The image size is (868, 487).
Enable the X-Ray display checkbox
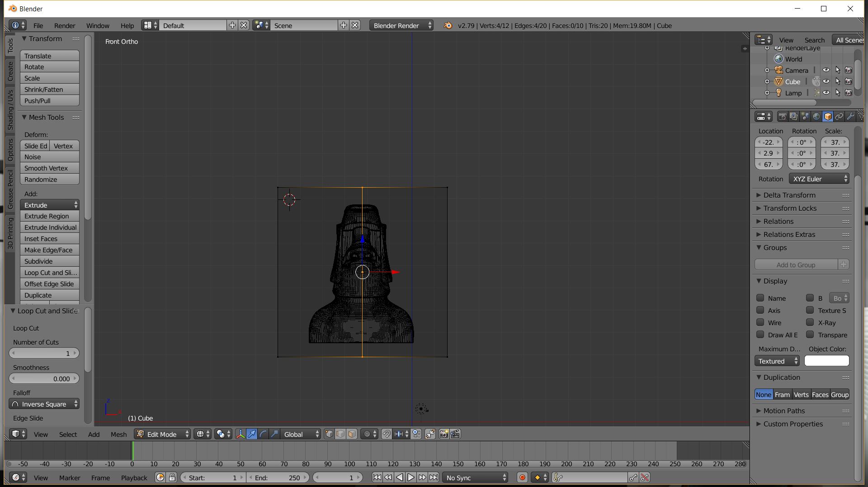[x=810, y=322]
